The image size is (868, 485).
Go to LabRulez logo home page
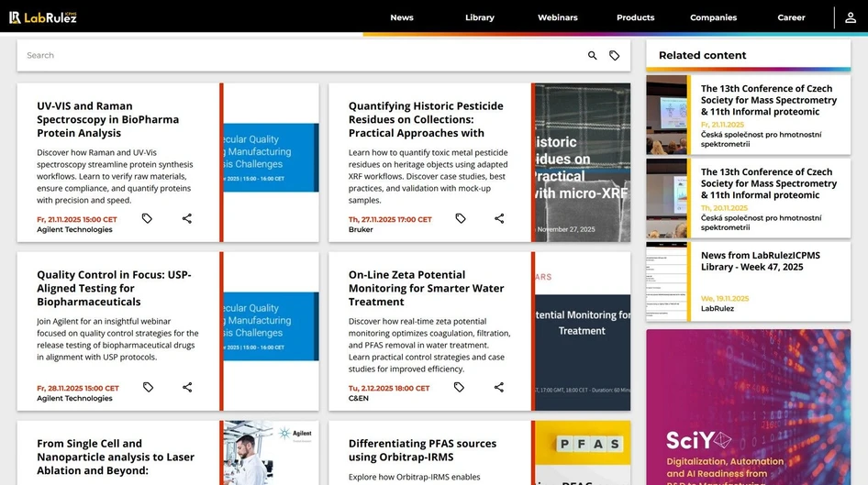click(43, 17)
